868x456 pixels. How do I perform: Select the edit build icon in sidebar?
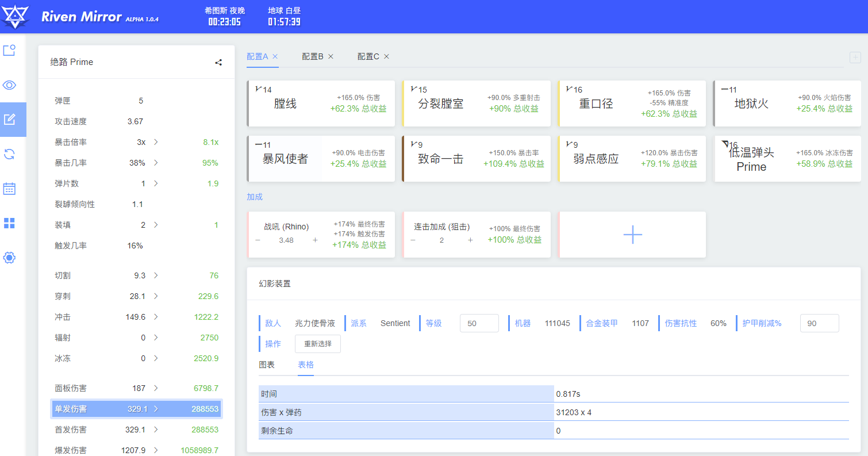pos(9,120)
